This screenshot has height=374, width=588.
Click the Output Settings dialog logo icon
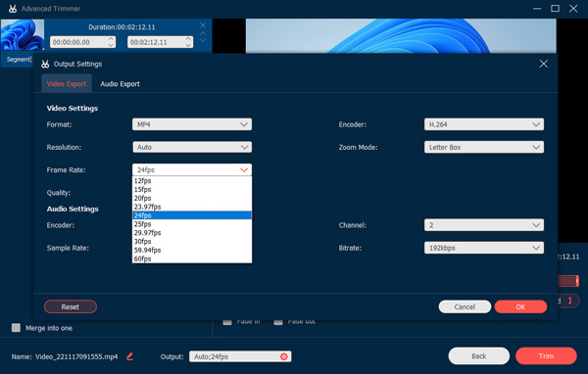click(45, 64)
